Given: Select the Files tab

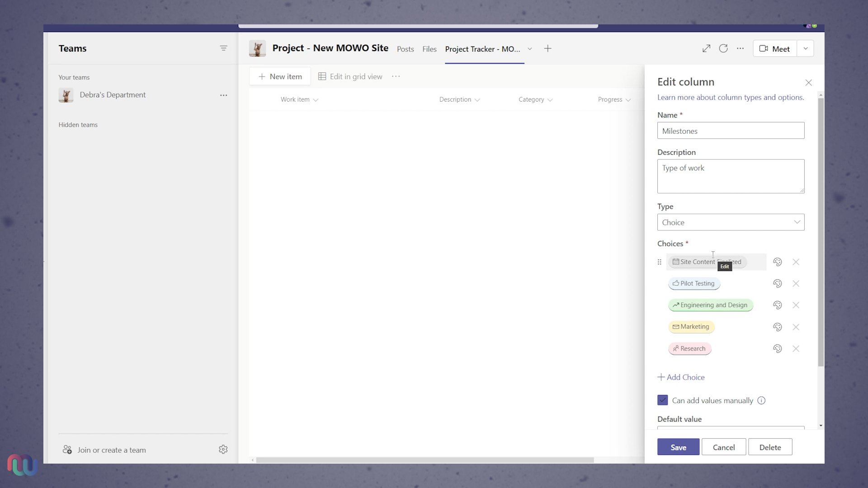Looking at the screenshot, I should click(x=430, y=49).
